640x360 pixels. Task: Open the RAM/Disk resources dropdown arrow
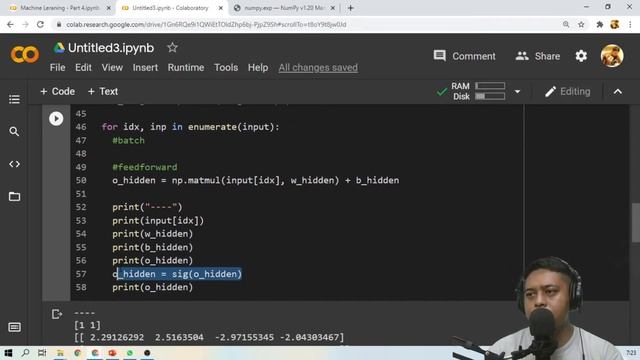click(x=517, y=91)
